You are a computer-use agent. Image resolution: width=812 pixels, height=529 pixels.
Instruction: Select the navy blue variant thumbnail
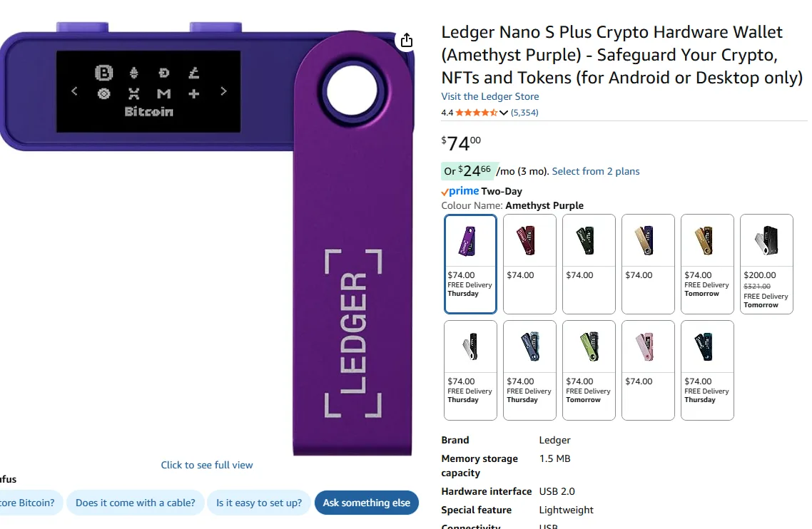(529, 347)
